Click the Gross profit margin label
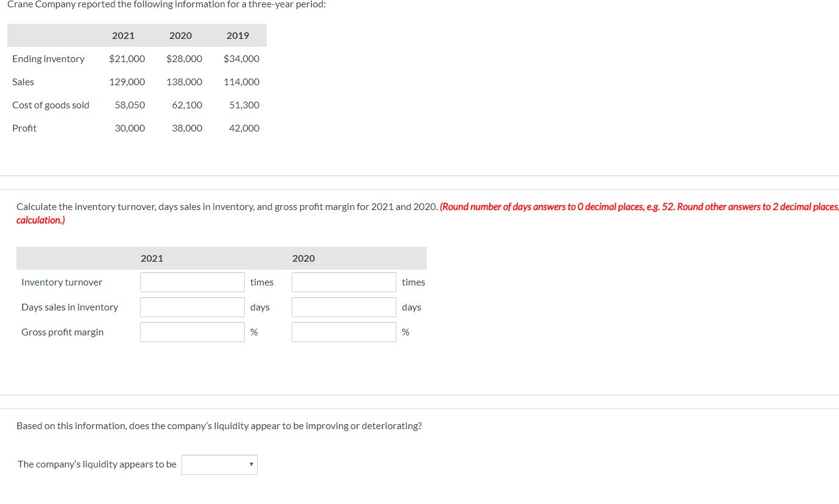Image resolution: width=839 pixels, height=504 pixels. (x=63, y=332)
